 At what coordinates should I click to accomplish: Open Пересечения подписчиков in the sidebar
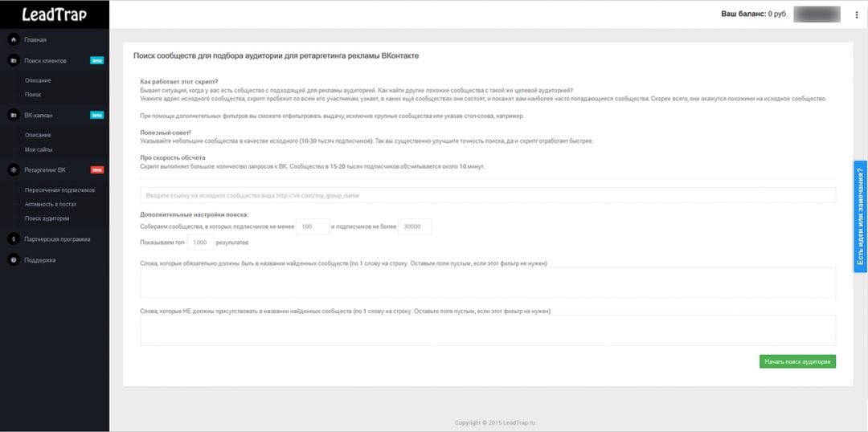click(59, 190)
